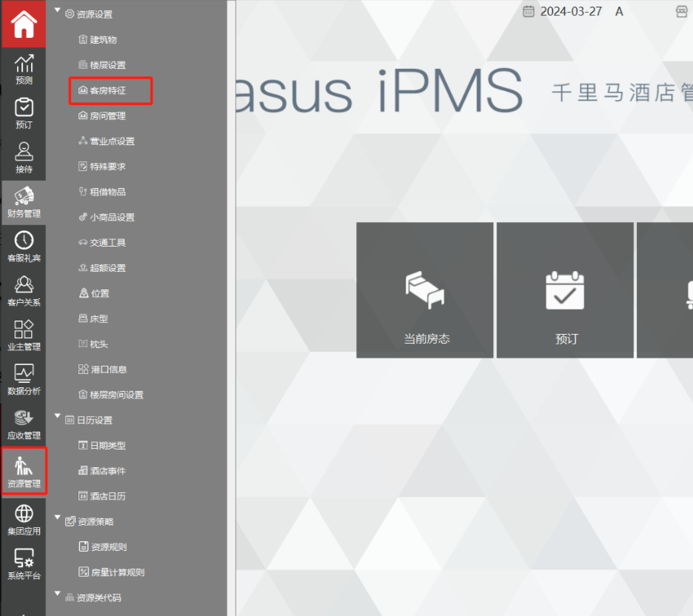Image resolution: width=693 pixels, height=616 pixels.
Task: Open 集团应用 group application icon
Action: pyautogui.click(x=24, y=520)
